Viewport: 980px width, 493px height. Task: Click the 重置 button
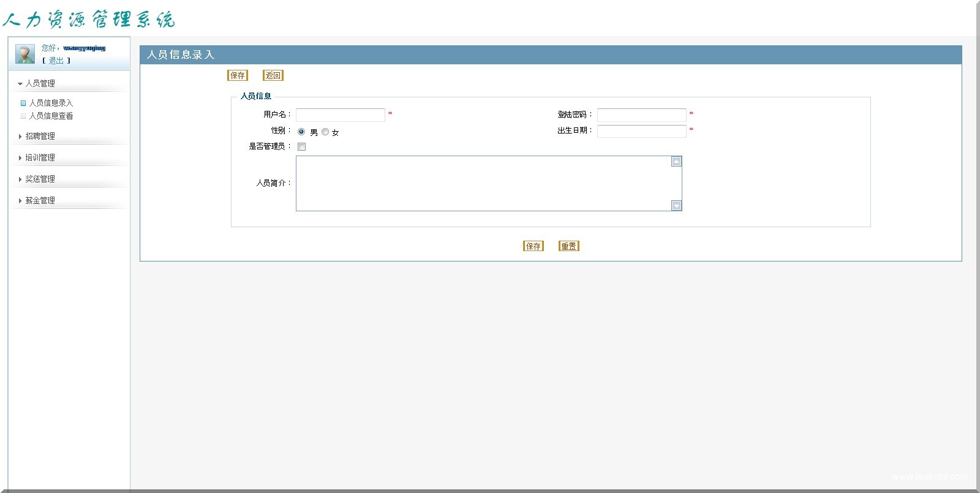tap(569, 246)
